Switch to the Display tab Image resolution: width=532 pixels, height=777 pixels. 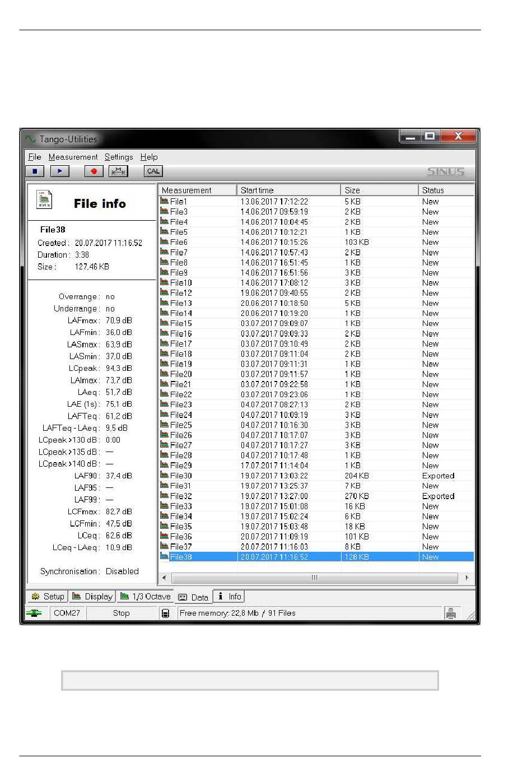92,597
